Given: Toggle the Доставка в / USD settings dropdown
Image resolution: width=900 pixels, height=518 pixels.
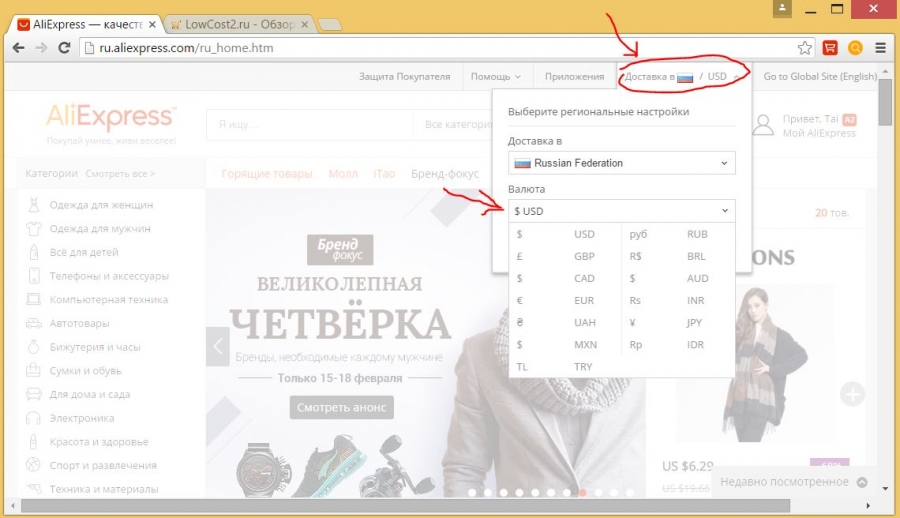Looking at the screenshot, I should pyautogui.click(x=683, y=76).
